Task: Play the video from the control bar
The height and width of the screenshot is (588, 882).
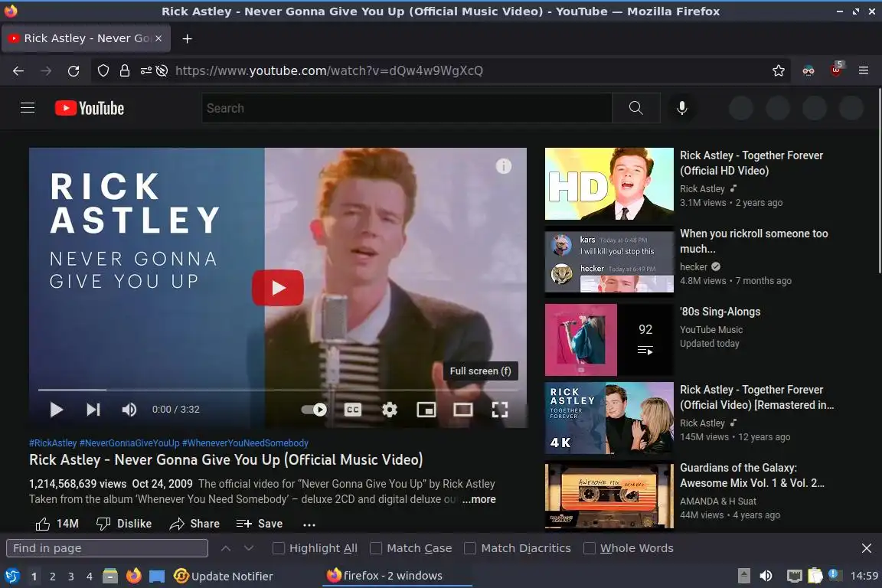Action: pyautogui.click(x=56, y=410)
